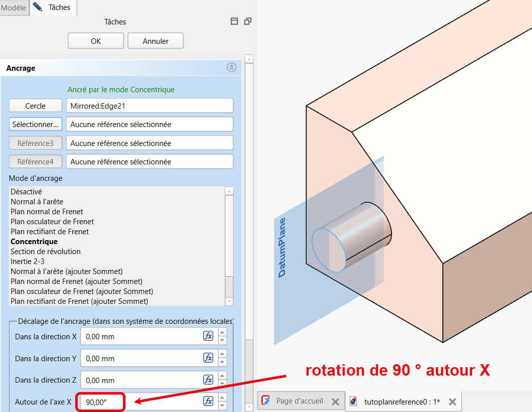Click the Cercle reference button
532x412 pixels.
[35, 106]
